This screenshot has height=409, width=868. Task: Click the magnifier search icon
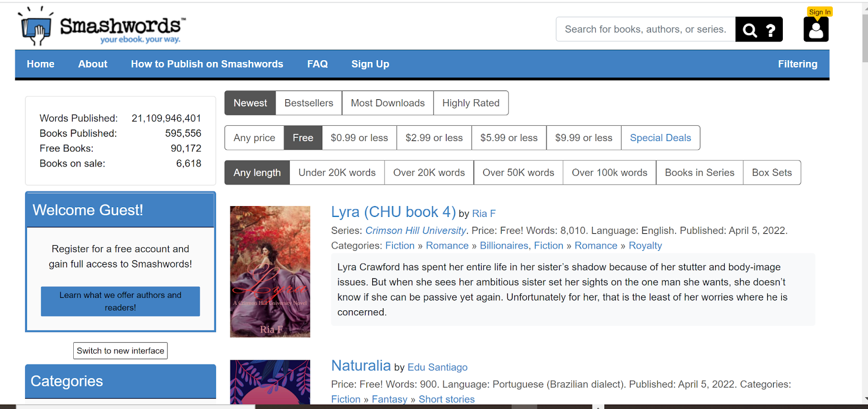pos(750,30)
